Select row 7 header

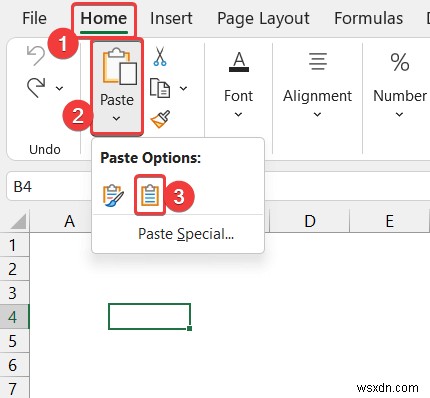(14, 388)
